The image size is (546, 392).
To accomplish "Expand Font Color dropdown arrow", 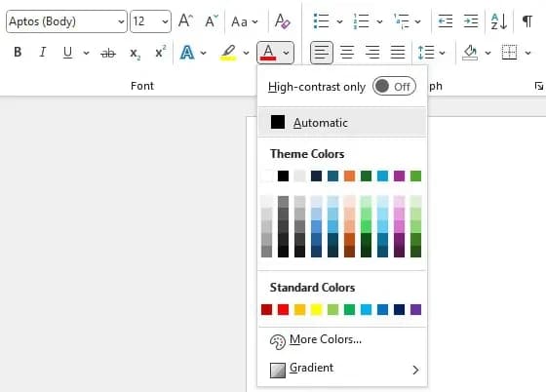I will 286,53.
